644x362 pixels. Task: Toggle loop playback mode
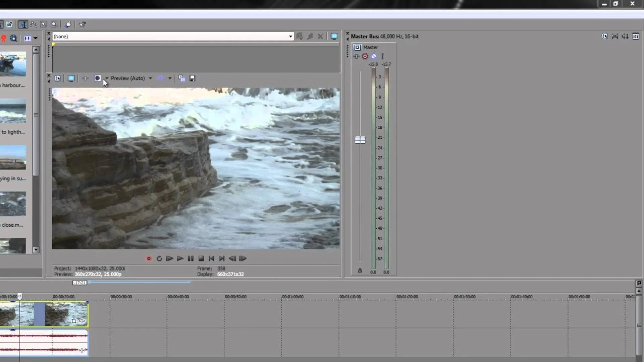(159, 258)
